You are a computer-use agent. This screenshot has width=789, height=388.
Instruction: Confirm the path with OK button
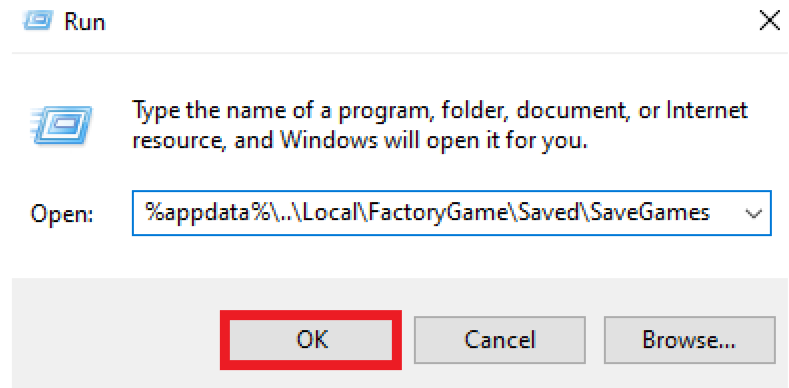tap(311, 340)
